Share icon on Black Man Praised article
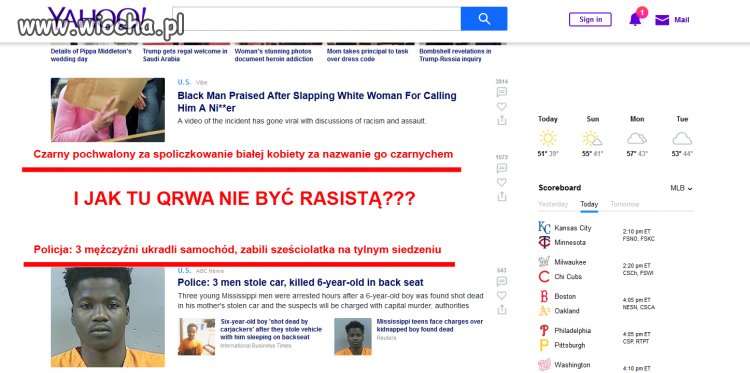 point(502,121)
